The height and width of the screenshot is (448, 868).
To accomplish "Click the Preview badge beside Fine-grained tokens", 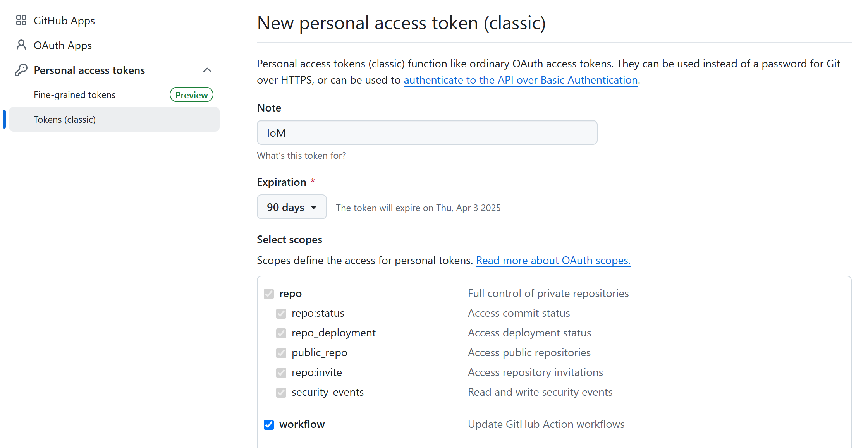I will [191, 95].
